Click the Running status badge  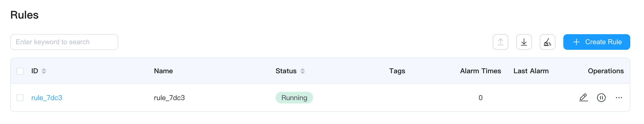click(294, 98)
